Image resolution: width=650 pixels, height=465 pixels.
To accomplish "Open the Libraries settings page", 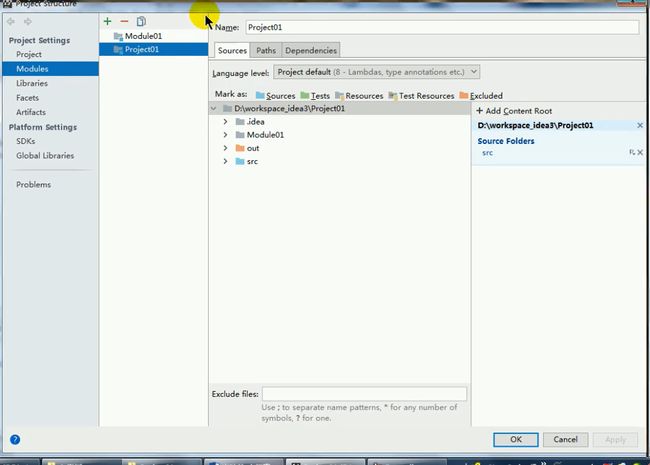I will (32, 83).
